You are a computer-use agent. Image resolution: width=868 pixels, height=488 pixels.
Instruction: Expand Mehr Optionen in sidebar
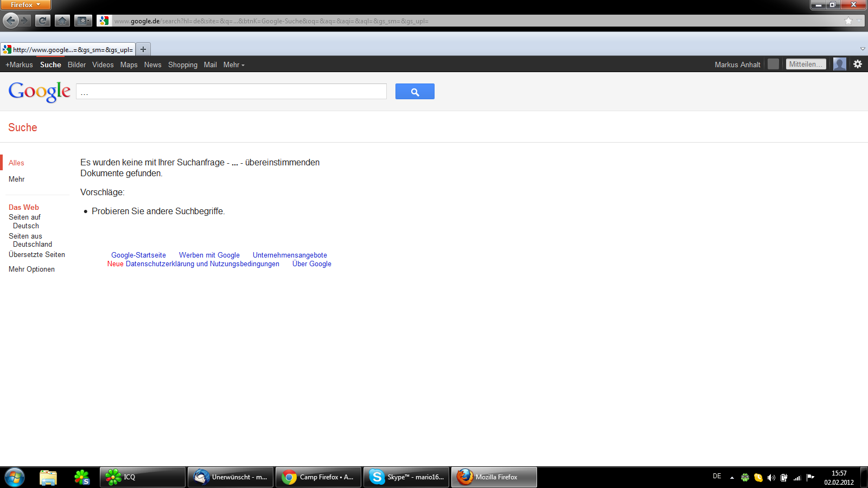coord(31,269)
